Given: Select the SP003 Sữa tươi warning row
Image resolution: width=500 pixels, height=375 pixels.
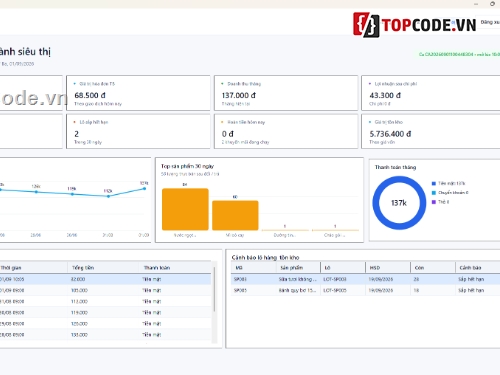Looking at the screenshot, I should point(366,279).
